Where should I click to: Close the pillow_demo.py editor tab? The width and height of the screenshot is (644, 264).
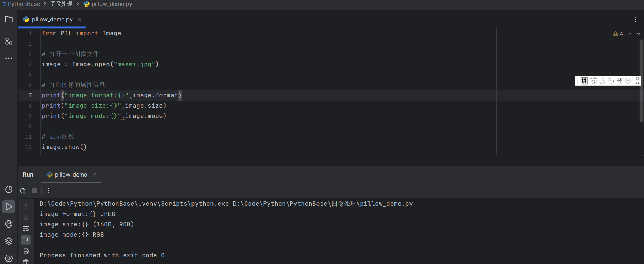[79, 19]
